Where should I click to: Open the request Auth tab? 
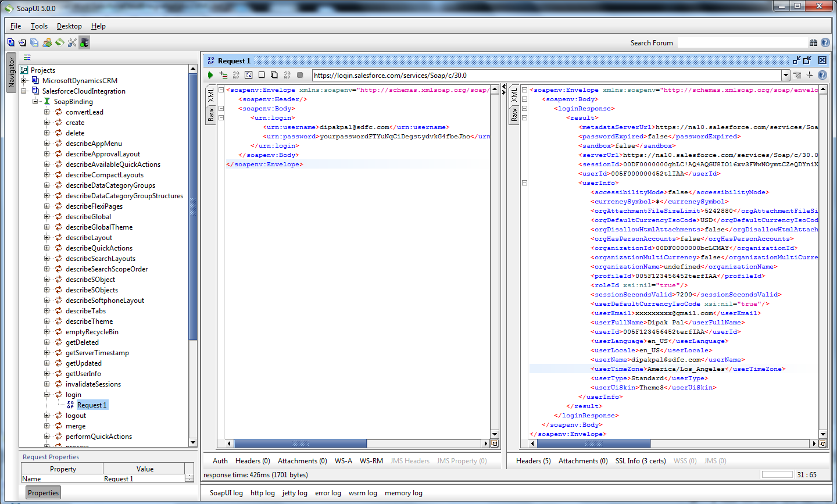click(x=220, y=461)
